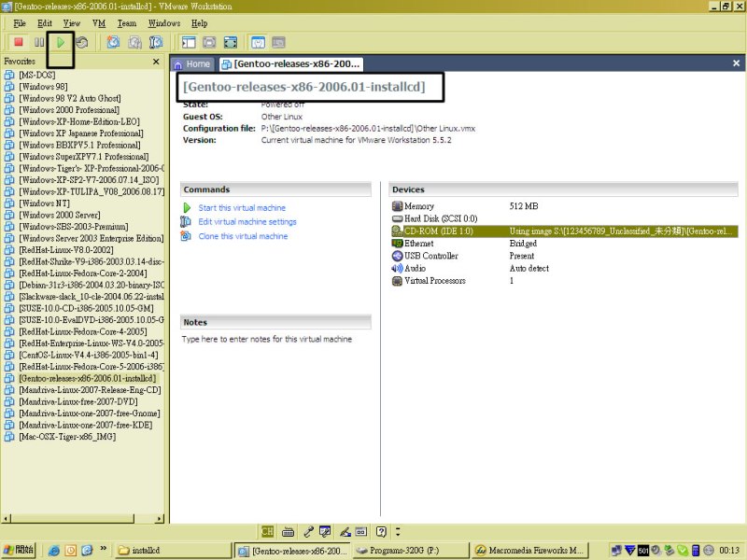Toggle the sidebar show/hide toolbar icon

click(x=189, y=42)
